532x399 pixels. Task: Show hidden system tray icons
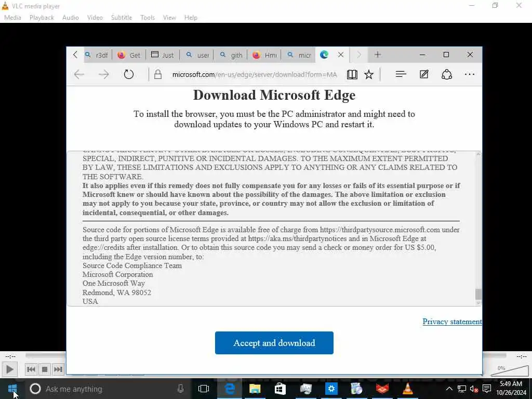pos(449,389)
